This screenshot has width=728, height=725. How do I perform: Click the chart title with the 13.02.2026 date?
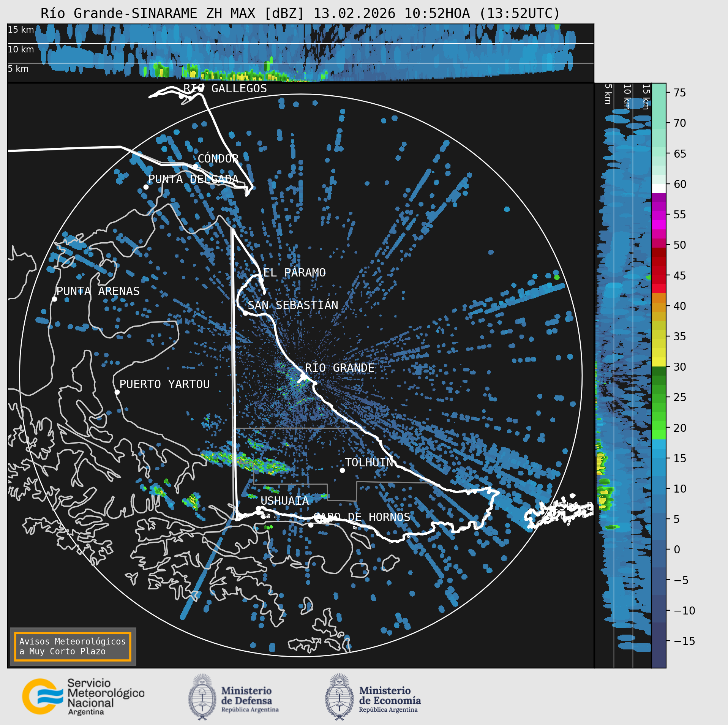point(300,14)
